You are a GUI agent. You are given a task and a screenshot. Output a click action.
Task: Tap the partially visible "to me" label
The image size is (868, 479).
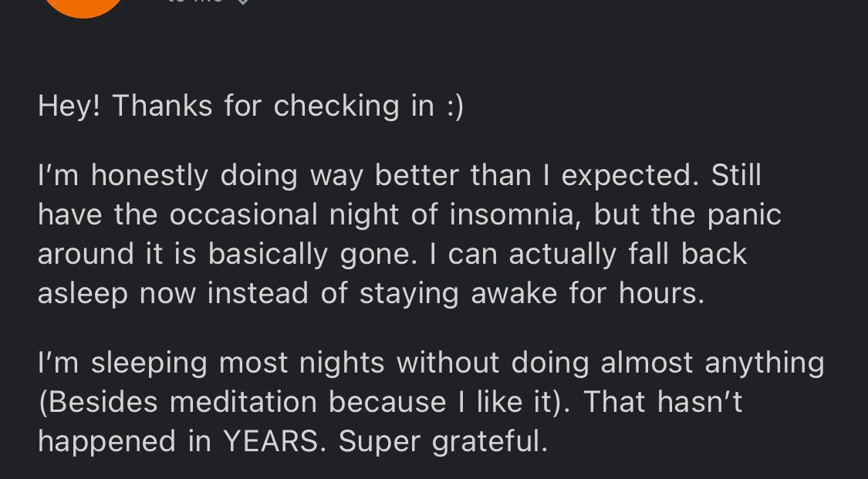tap(195, 2)
